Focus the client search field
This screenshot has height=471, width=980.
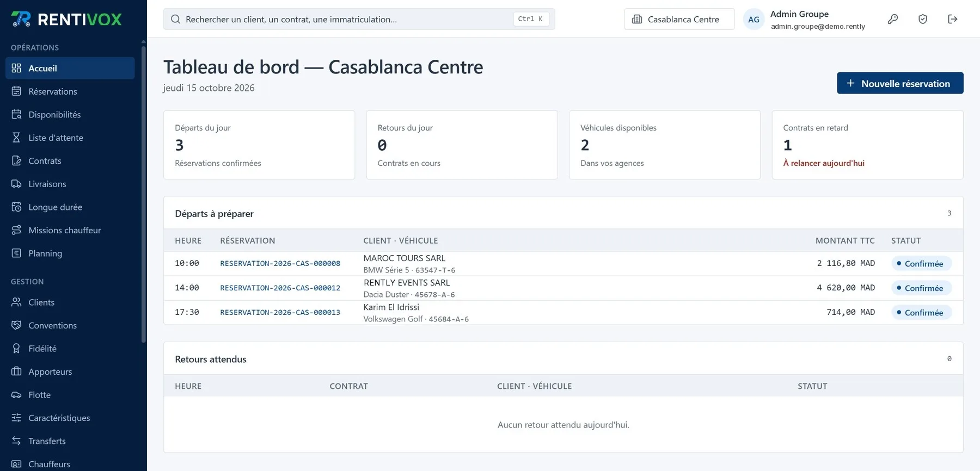(359, 19)
